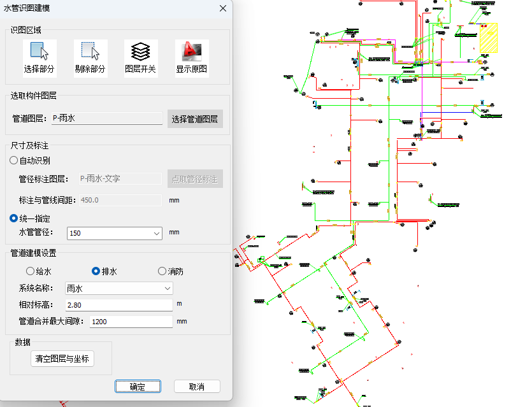Choose the 给水 pipe type radio

pos(30,271)
